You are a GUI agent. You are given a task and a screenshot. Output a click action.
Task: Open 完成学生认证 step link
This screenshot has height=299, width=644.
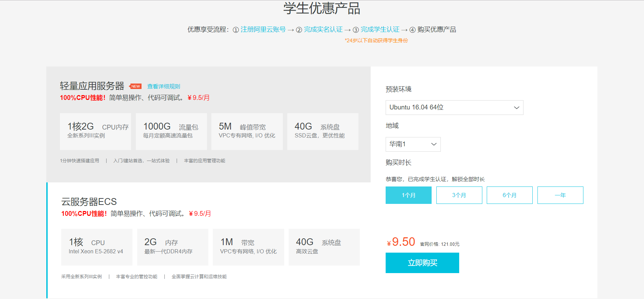(x=380, y=29)
